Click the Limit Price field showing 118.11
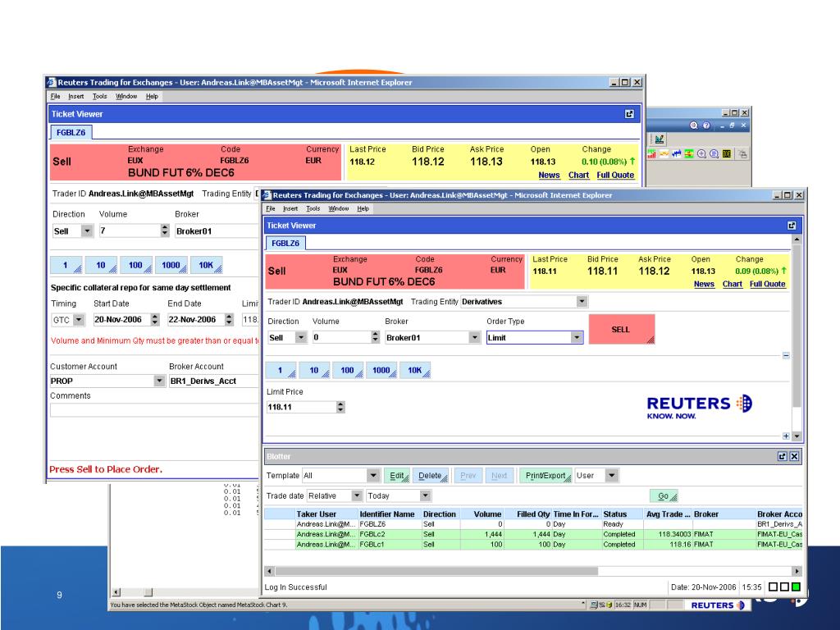Screen dimensions: 840x630 (x=301, y=407)
